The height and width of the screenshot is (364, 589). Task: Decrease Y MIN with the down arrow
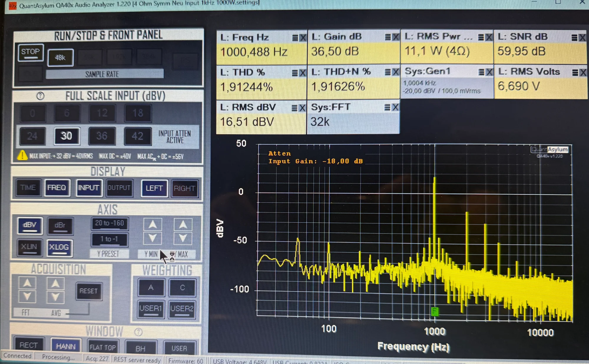153,238
